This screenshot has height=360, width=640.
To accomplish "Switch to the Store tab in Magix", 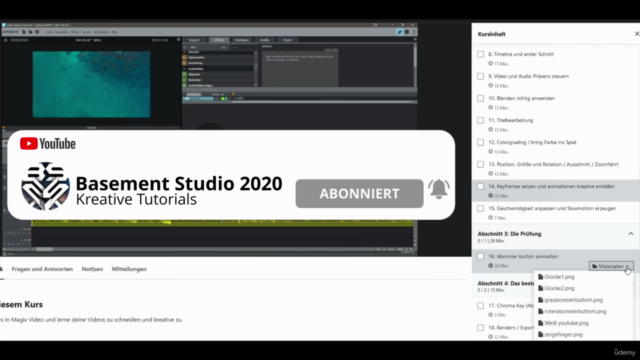I will [x=287, y=40].
